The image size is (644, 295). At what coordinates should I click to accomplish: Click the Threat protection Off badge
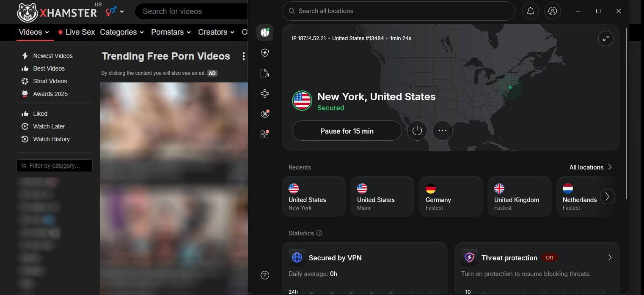[x=550, y=257]
